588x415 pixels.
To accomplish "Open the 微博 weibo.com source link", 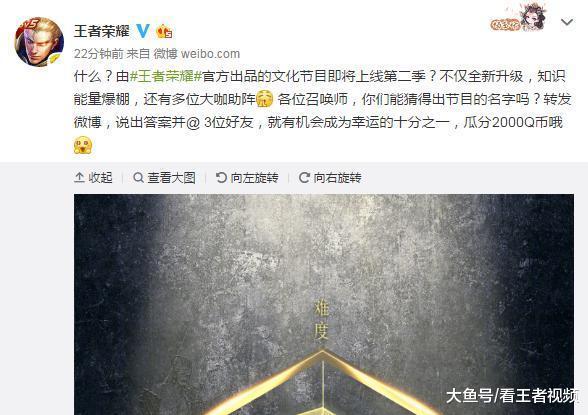I will tap(196, 54).
